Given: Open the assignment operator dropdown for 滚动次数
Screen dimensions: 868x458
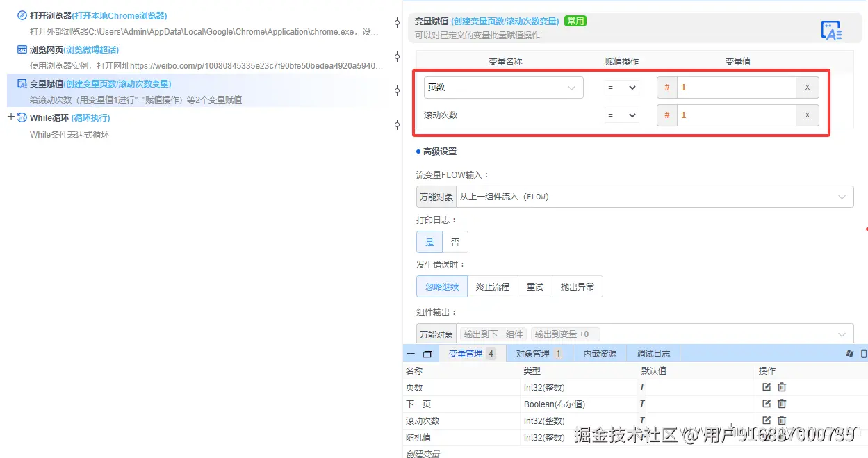Looking at the screenshot, I should [x=621, y=115].
